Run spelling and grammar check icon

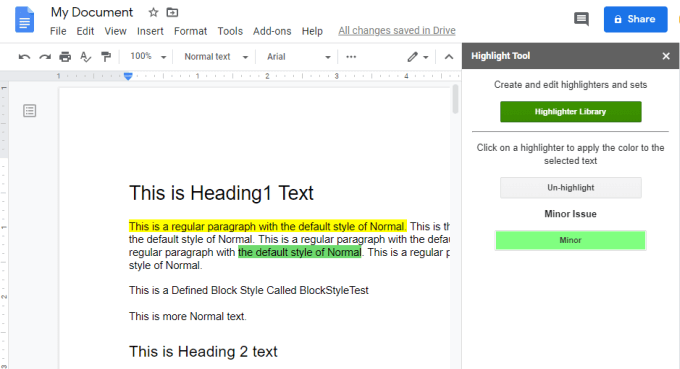point(85,57)
